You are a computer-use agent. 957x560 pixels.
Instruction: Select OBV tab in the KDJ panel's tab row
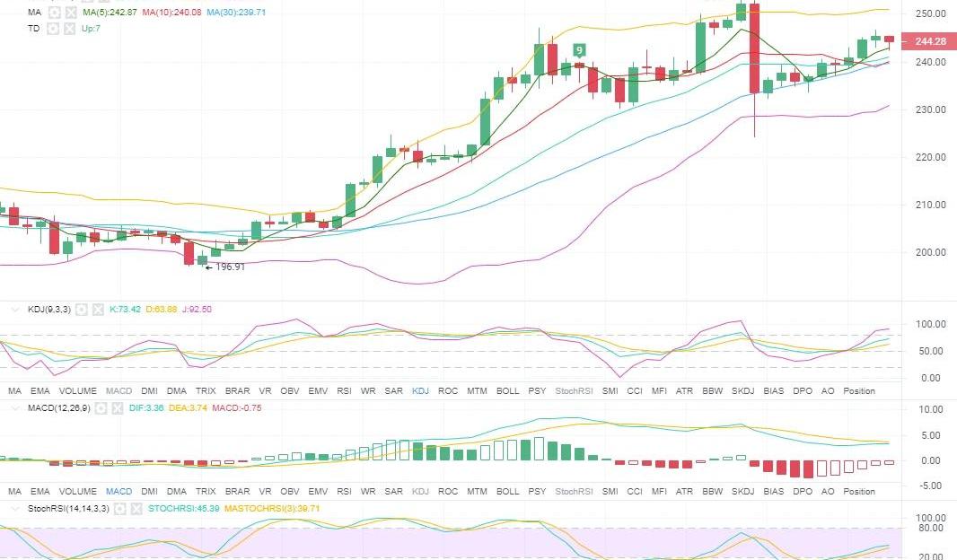[x=290, y=391]
